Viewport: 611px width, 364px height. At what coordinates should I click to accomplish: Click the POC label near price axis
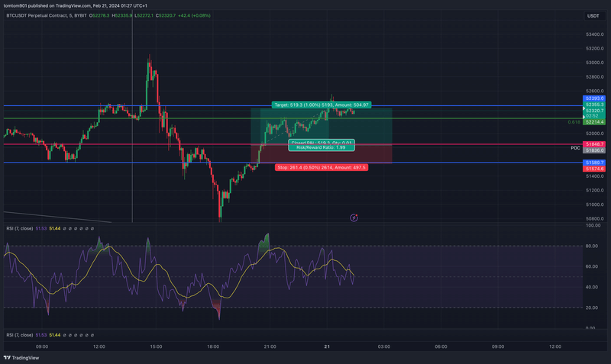[x=576, y=148]
